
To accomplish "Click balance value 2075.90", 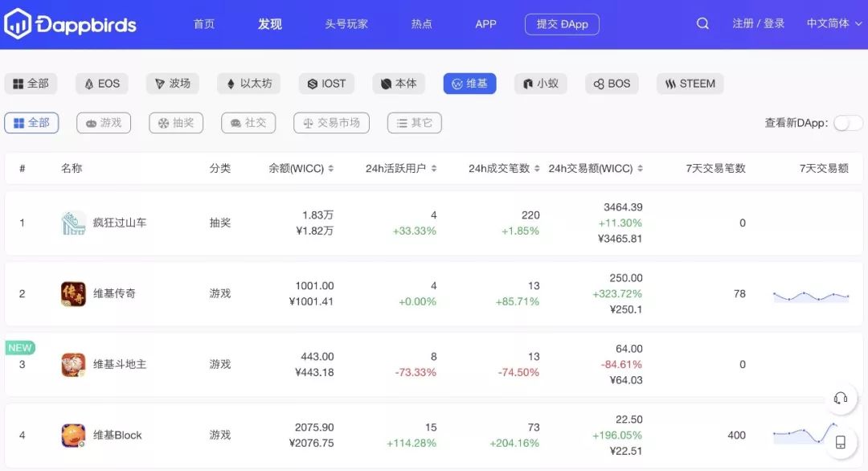I will (314, 428).
